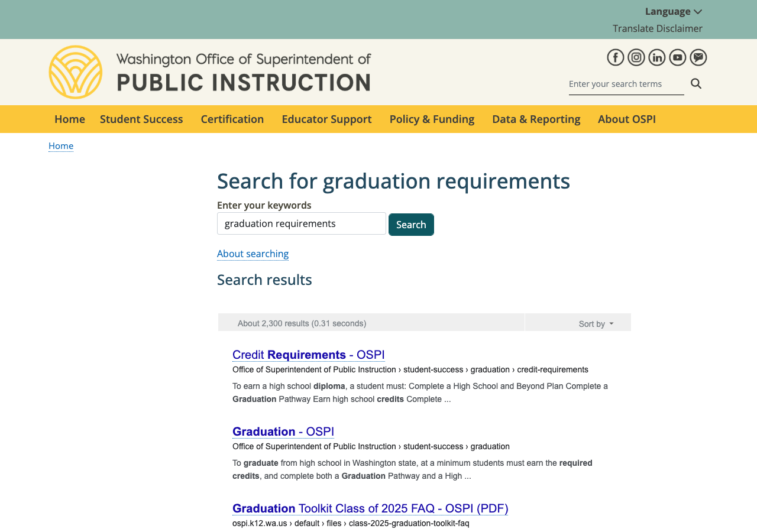Open the OSPI Instagram icon
The height and width of the screenshot is (532, 757).
636,57
